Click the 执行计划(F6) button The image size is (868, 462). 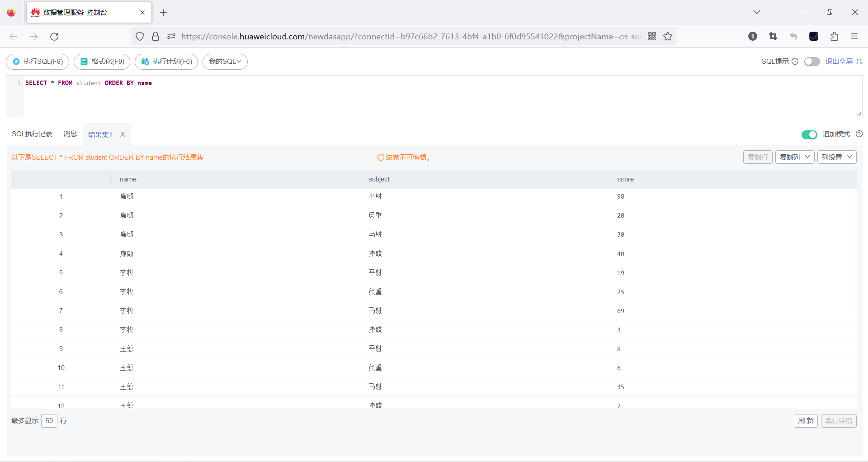coord(166,62)
